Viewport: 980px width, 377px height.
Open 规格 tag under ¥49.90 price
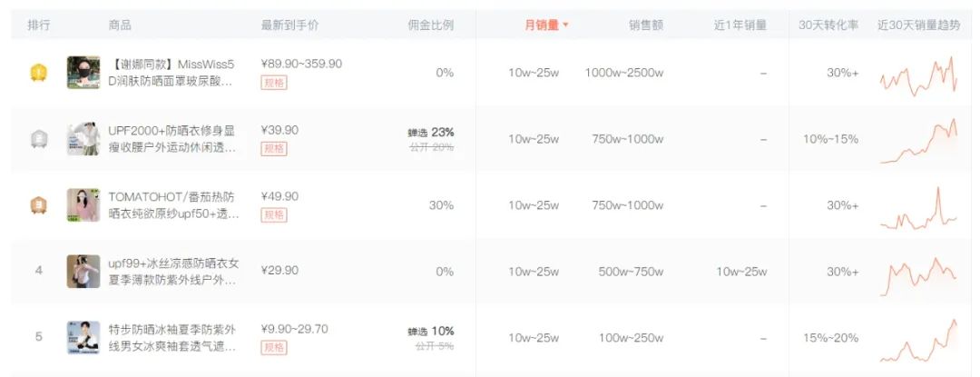pyautogui.click(x=273, y=214)
